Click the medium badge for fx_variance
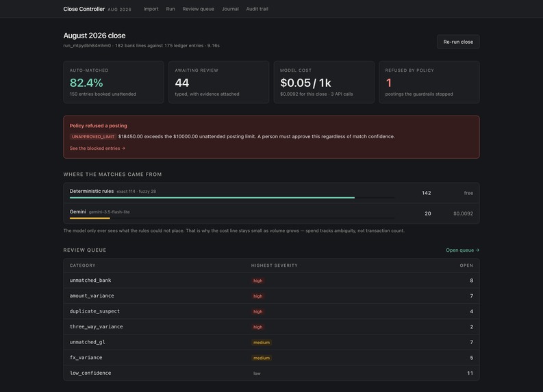The width and height of the screenshot is (543, 392). (x=262, y=358)
